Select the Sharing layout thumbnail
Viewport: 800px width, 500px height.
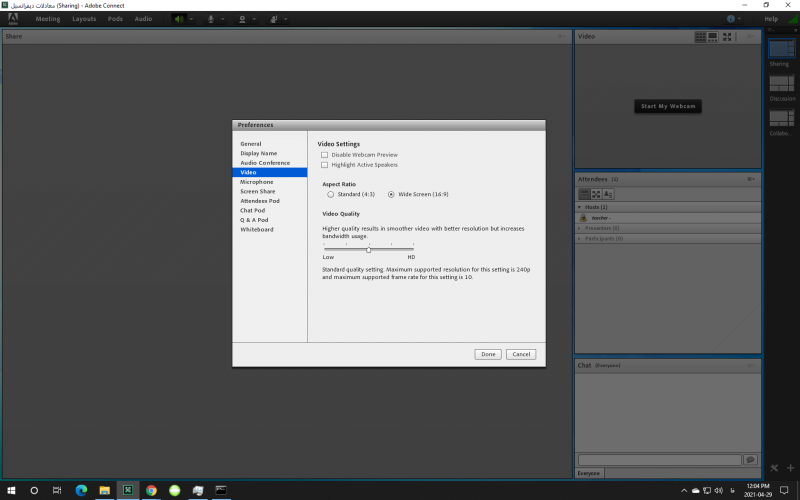click(x=780, y=49)
